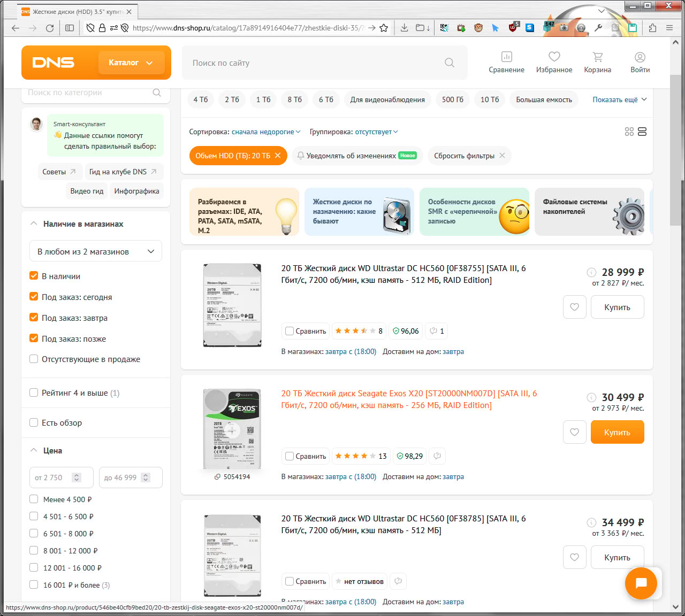685x616 pixels.
Task: Check the Менее 4 500 ₽ price filter
Action: coord(34,499)
